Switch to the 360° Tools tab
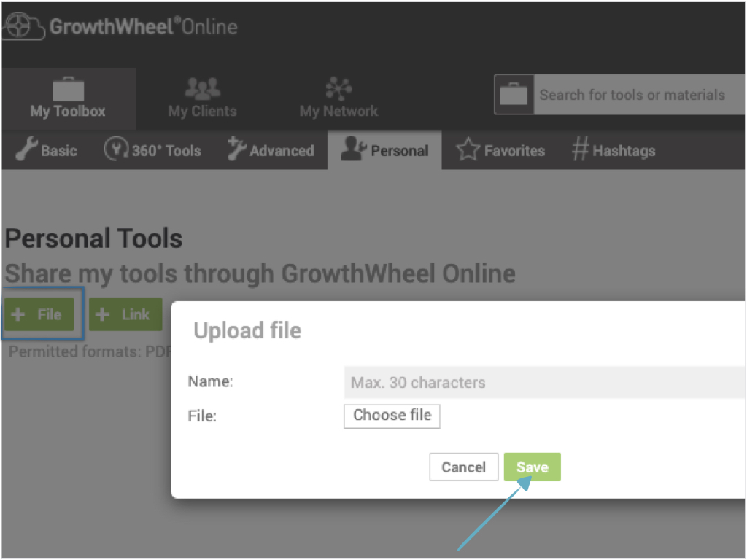This screenshot has width=747, height=560. pyautogui.click(x=152, y=150)
